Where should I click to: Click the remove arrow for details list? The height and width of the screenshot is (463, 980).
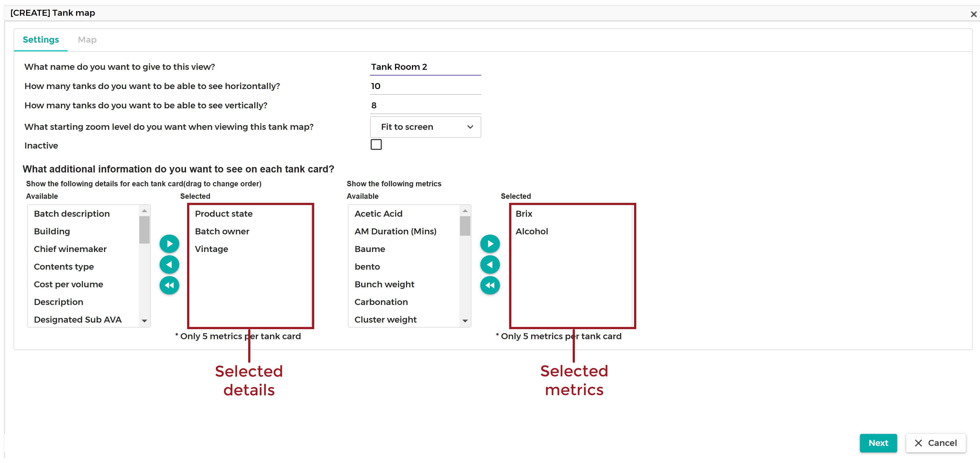169,264
